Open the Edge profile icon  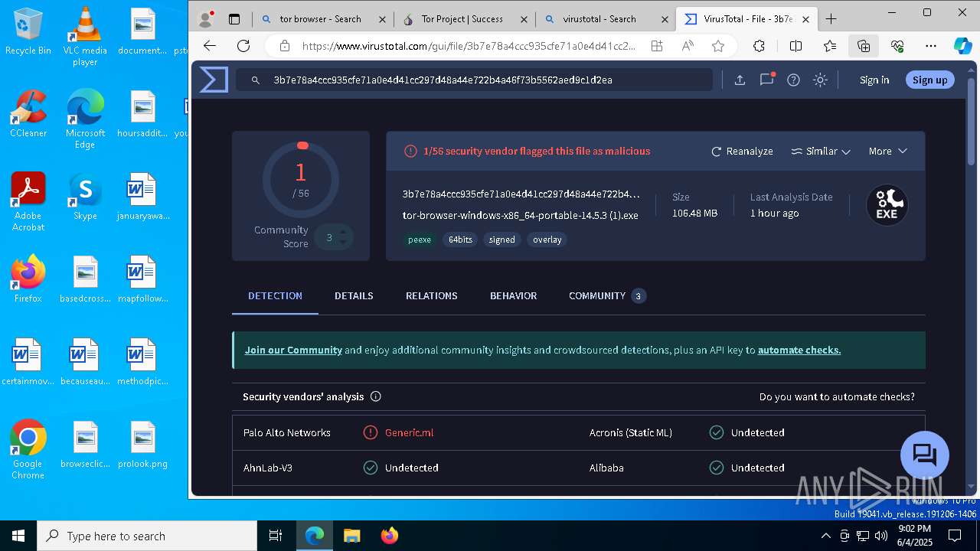[x=205, y=19]
